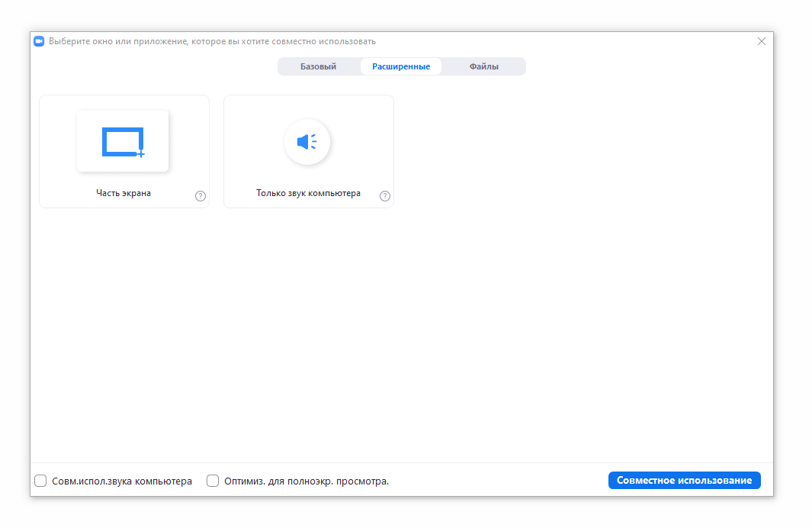Click the Zoom logo in title bar
This screenshot has width=812, height=528.
pyautogui.click(x=39, y=41)
